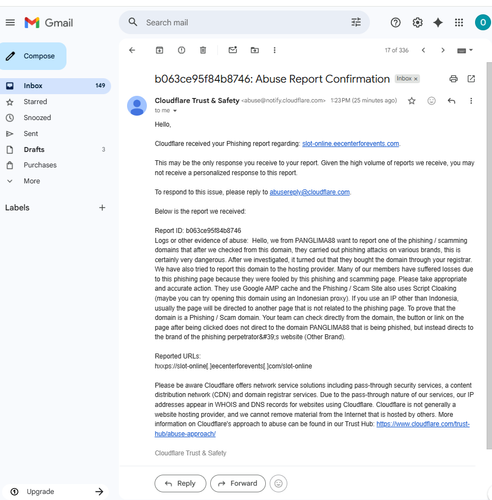Open input tools dropdown
The image size is (492, 500).
(465, 50)
